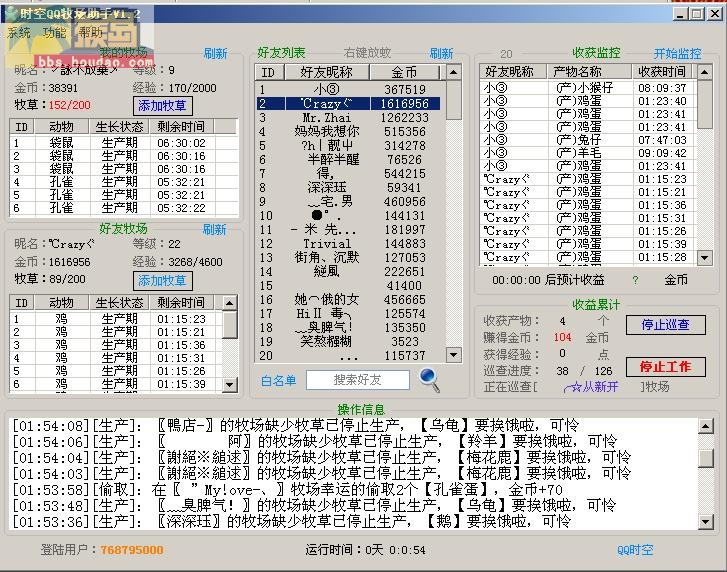Select friend 半醉半醒 in the list
The height and width of the screenshot is (572, 727).
click(x=348, y=159)
